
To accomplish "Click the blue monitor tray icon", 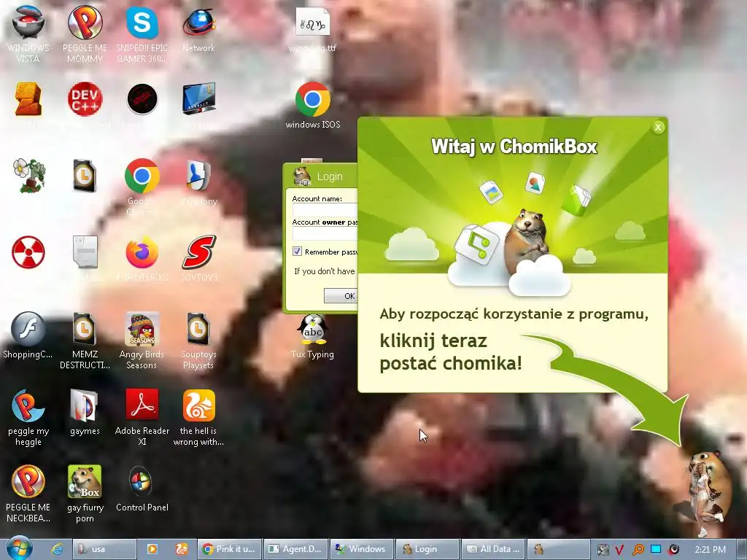I will point(656,549).
